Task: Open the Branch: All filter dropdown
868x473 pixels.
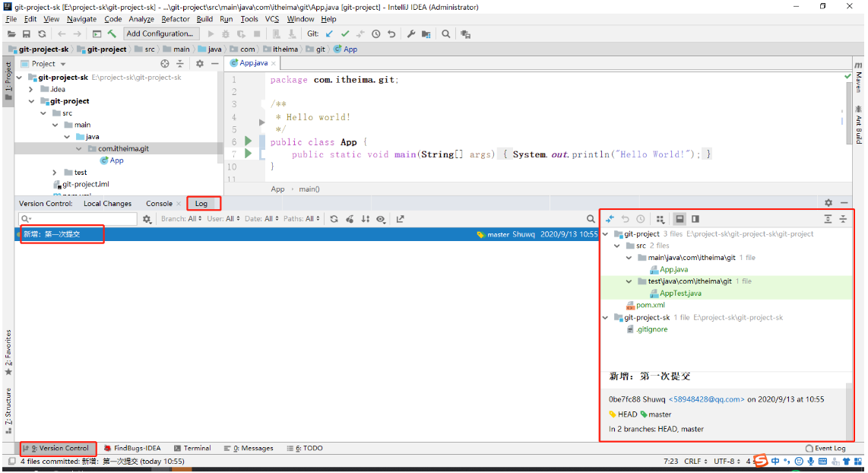Action: [x=181, y=219]
